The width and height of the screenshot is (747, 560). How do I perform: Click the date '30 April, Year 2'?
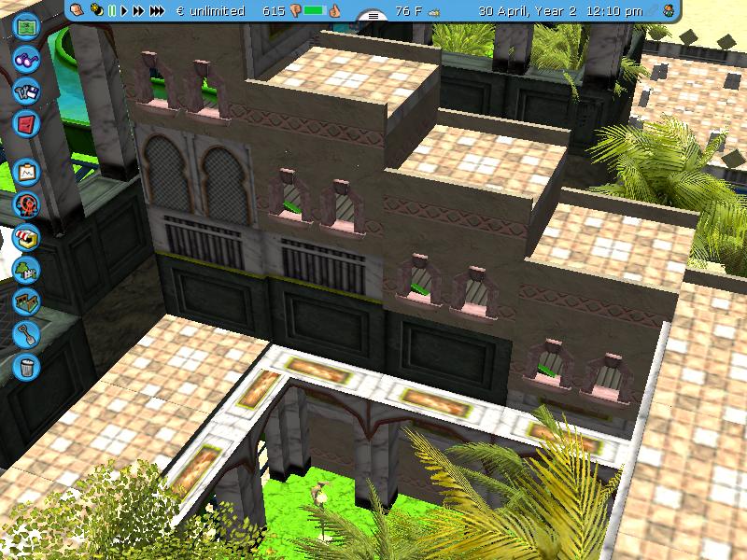527,11
